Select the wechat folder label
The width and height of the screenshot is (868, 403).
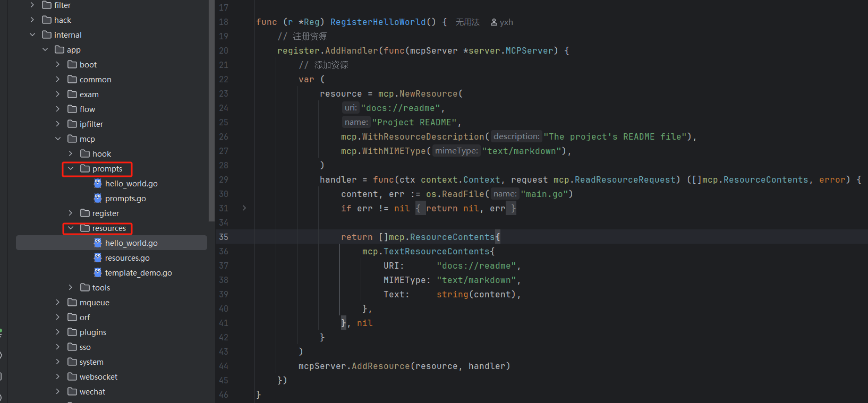(x=92, y=391)
